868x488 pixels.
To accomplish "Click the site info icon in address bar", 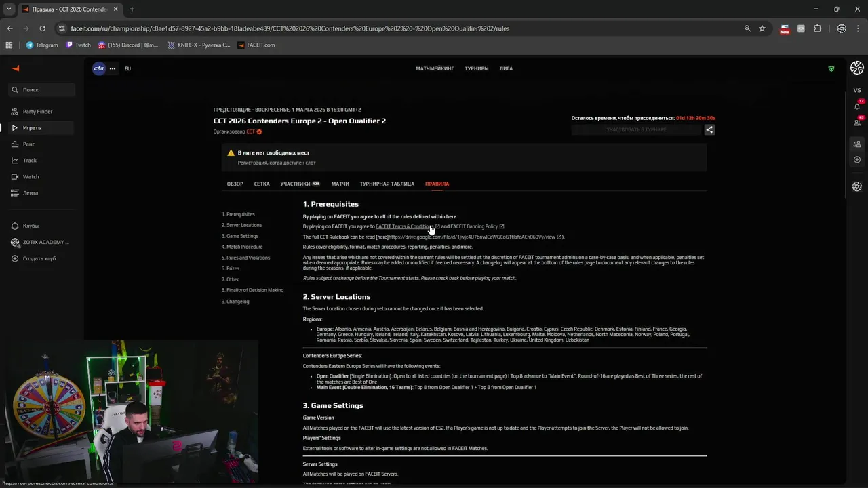I will coord(62,28).
